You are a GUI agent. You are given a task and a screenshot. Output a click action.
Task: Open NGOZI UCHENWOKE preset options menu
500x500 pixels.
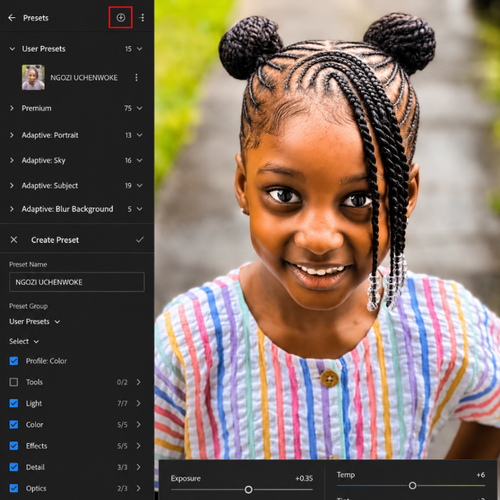tap(136, 77)
